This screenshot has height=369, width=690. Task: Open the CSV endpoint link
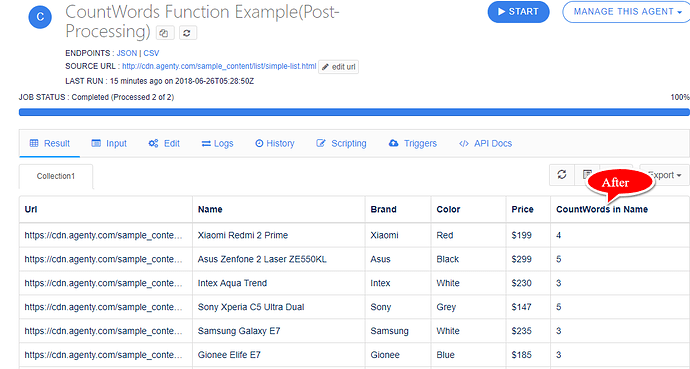(151, 53)
